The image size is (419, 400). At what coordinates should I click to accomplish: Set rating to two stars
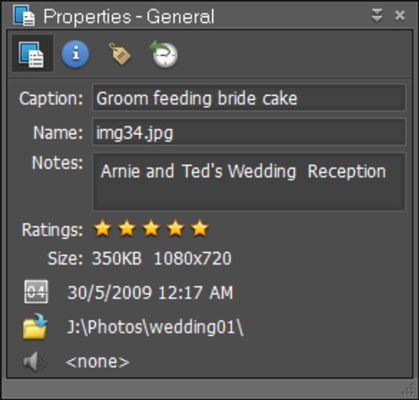(127, 229)
